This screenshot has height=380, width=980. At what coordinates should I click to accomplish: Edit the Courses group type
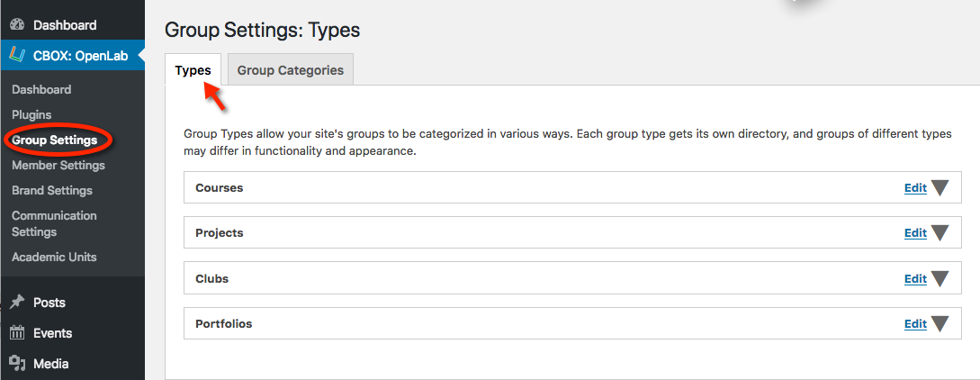(915, 187)
